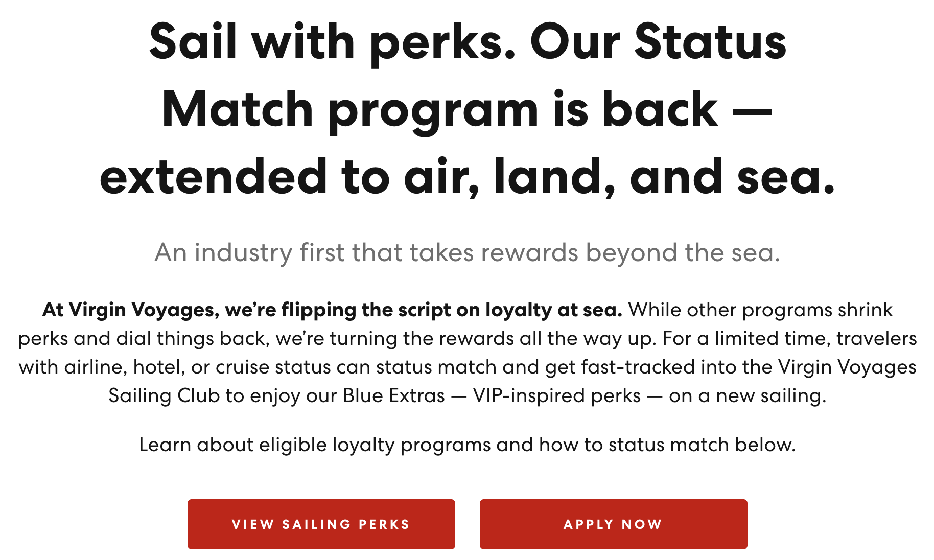Click the VIEW SAILING PERKS button
Image resolution: width=934 pixels, height=560 pixels.
(x=321, y=524)
